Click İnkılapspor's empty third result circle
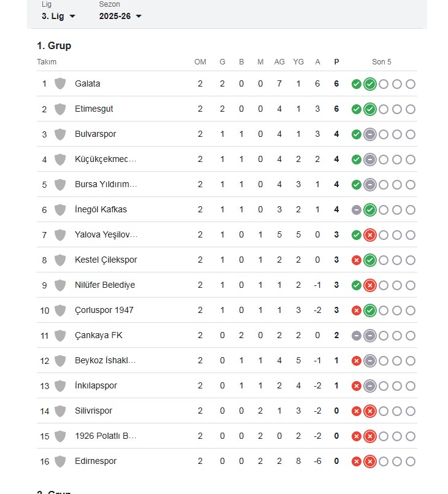Viewport: 448px width, 494px height. point(384,386)
